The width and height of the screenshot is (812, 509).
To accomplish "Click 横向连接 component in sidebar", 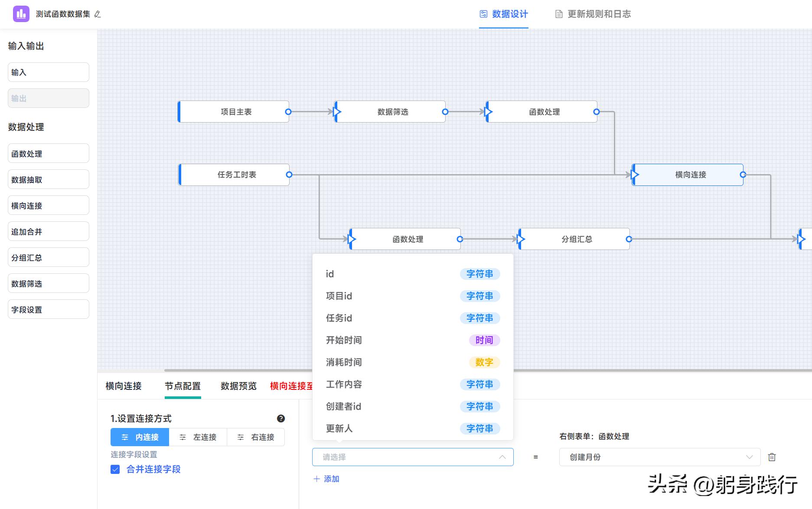I will (x=49, y=205).
